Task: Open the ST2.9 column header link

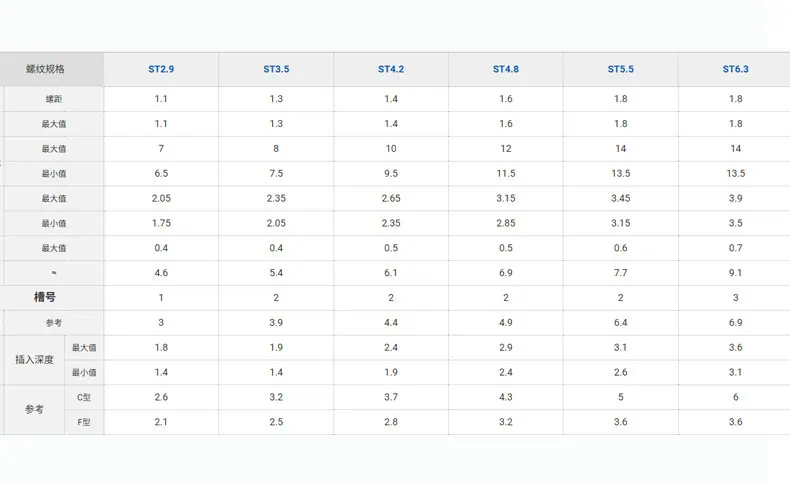Action: click(161, 69)
